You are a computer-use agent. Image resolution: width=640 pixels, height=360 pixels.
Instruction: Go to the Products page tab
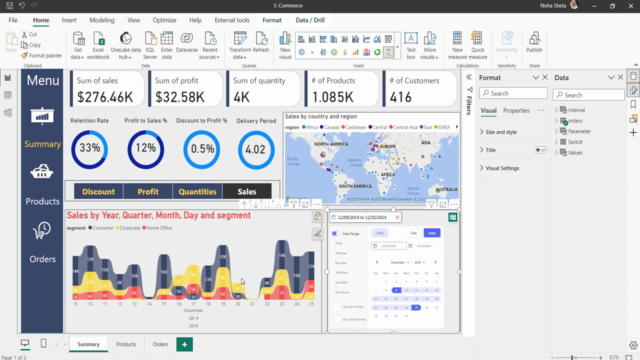point(126,344)
